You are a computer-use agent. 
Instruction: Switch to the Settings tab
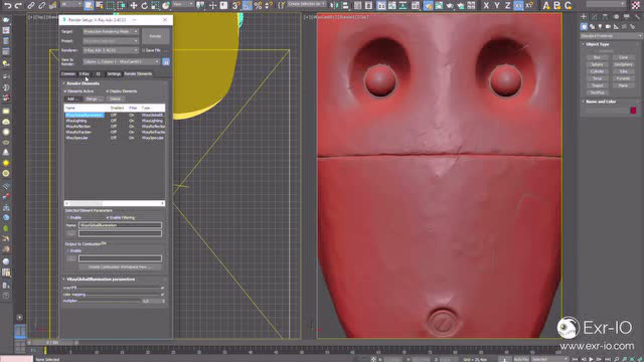pos(114,74)
